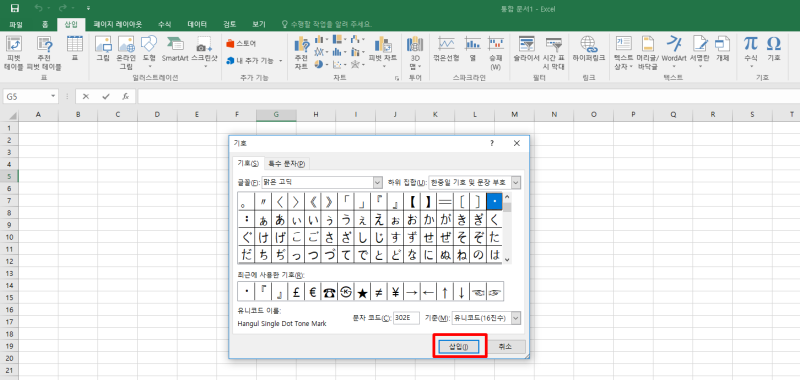The image size is (800, 380).
Task: Select column header M
Action: tap(514, 115)
